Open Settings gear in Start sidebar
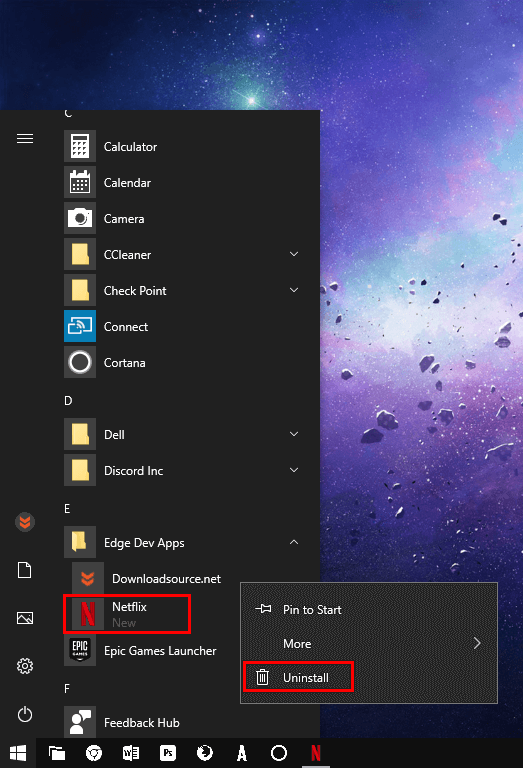 pos(25,666)
